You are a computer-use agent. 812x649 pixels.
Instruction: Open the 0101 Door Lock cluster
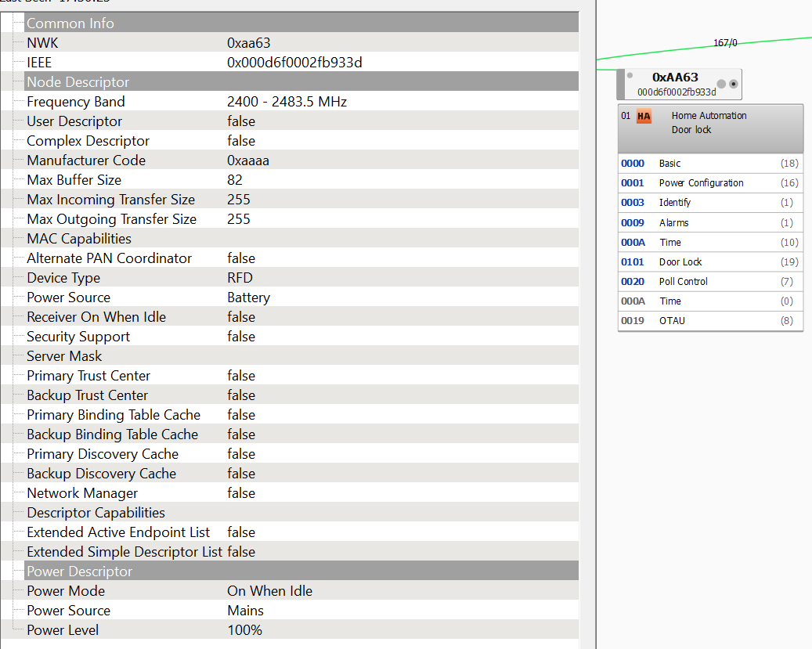pyautogui.click(x=710, y=262)
